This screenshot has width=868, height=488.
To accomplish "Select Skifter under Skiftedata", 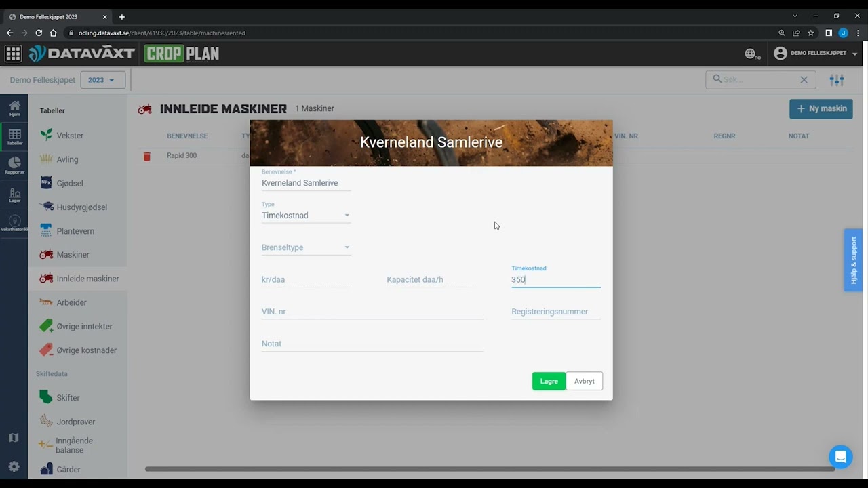I will coord(68,398).
